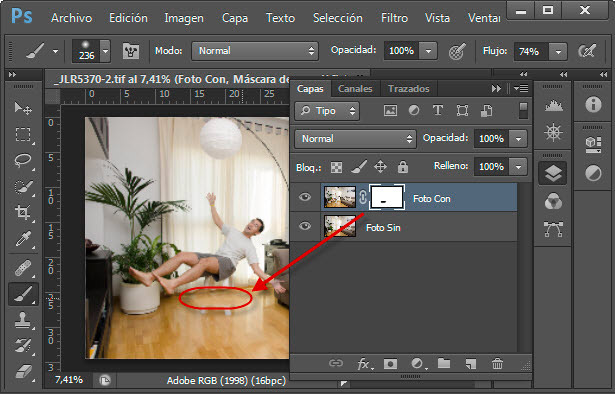
Task: Filter layers by shape icon
Action: pyautogui.click(x=462, y=111)
